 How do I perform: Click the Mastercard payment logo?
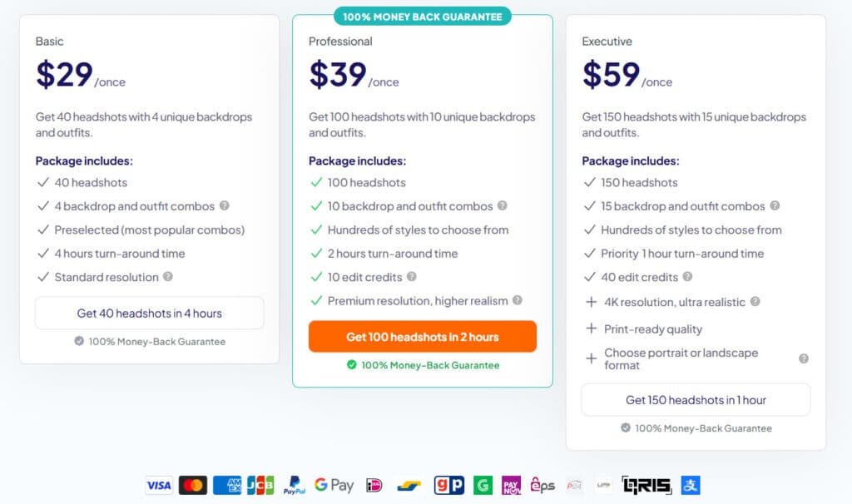[x=193, y=485]
